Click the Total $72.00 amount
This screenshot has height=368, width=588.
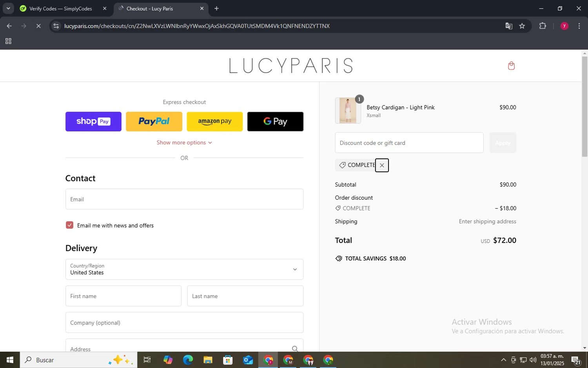point(504,240)
